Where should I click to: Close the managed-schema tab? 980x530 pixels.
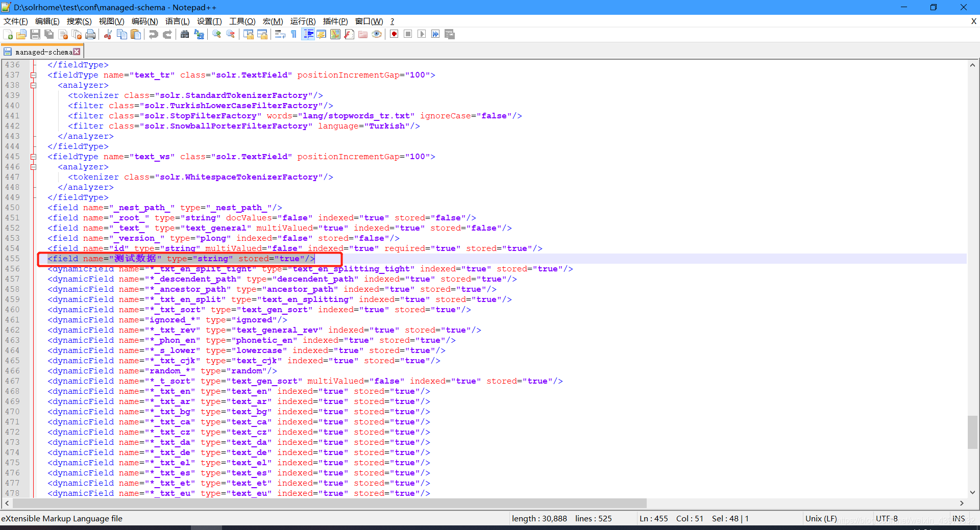tap(77, 52)
